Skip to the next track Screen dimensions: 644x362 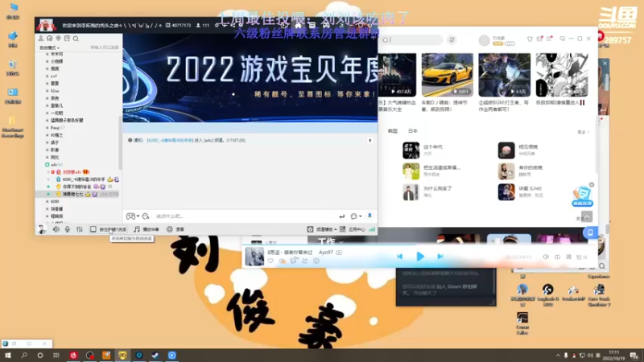pos(440,257)
